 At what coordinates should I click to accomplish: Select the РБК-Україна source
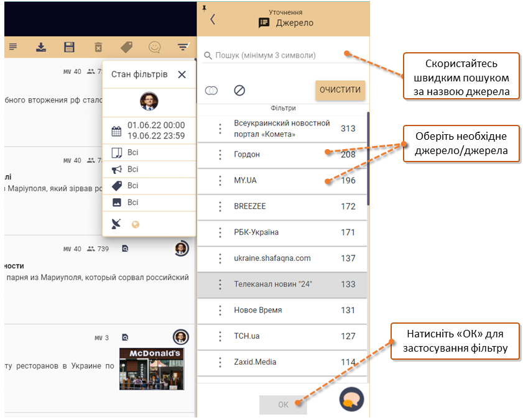pyautogui.click(x=282, y=232)
